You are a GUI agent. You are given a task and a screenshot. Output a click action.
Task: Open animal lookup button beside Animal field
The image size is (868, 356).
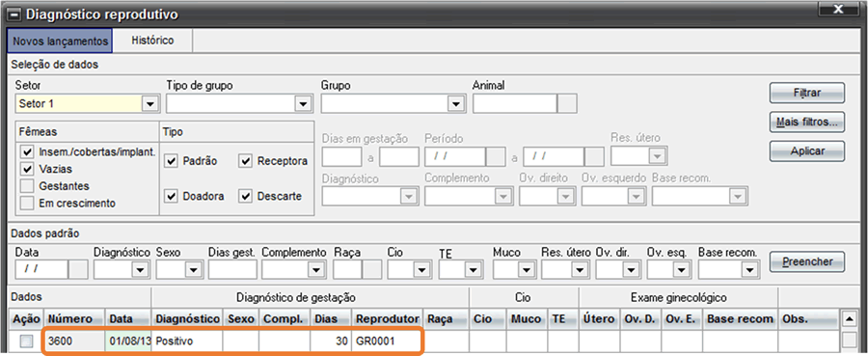[x=567, y=103]
